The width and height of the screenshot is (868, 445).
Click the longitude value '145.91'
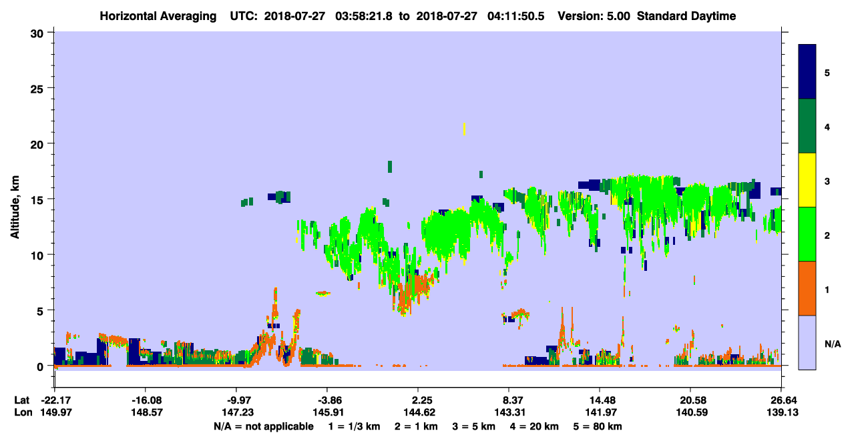(x=328, y=412)
